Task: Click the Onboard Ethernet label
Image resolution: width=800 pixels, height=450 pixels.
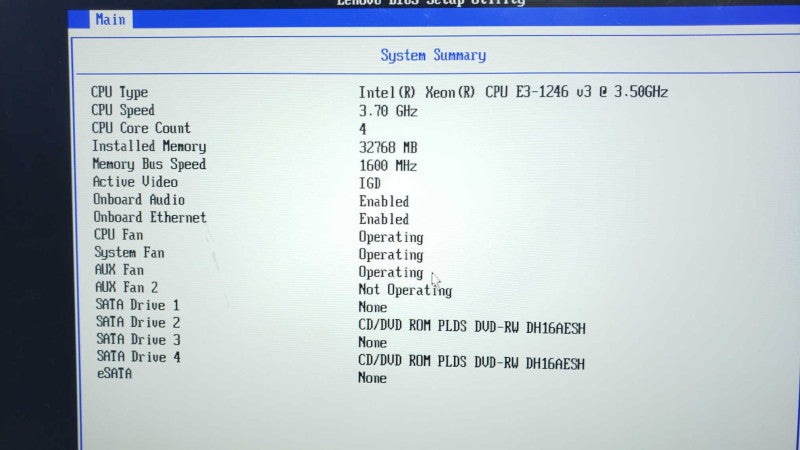Action: tap(150, 217)
